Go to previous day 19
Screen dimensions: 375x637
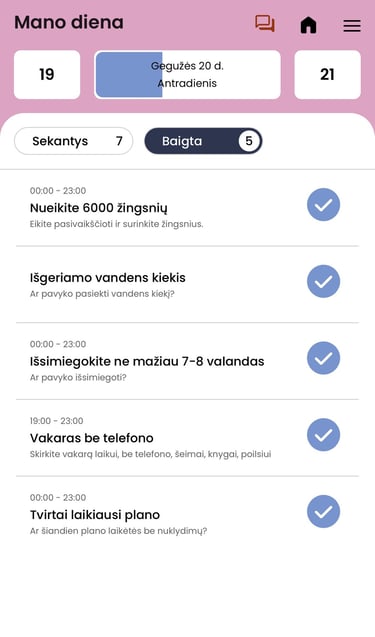(x=47, y=75)
